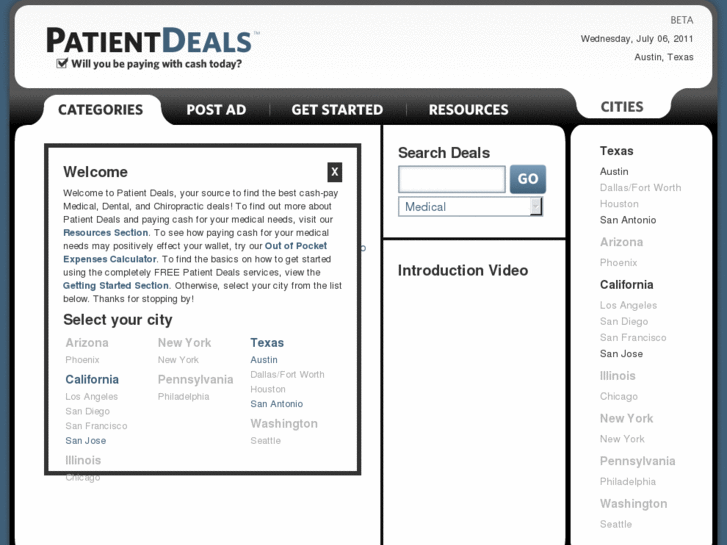727x545 pixels.
Task: Open Out of Pocket Expenses Calculator link
Action: point(296,246)
